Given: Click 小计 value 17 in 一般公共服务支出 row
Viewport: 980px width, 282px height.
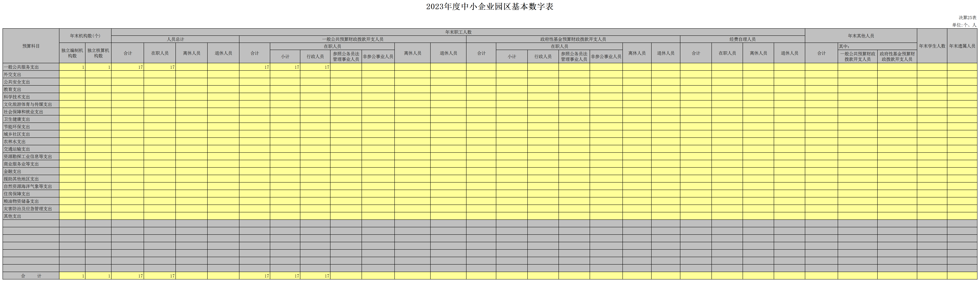Looking at the screenshot, I should [285, 67].
